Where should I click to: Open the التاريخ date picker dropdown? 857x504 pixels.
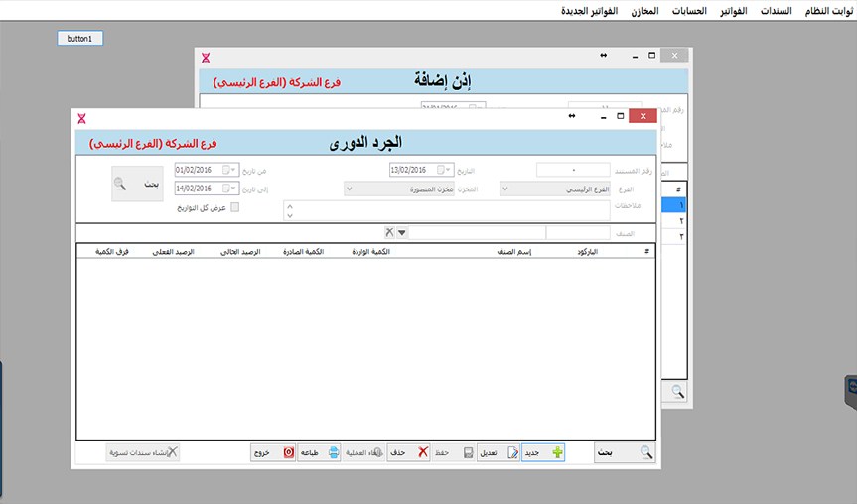[450, 170]
